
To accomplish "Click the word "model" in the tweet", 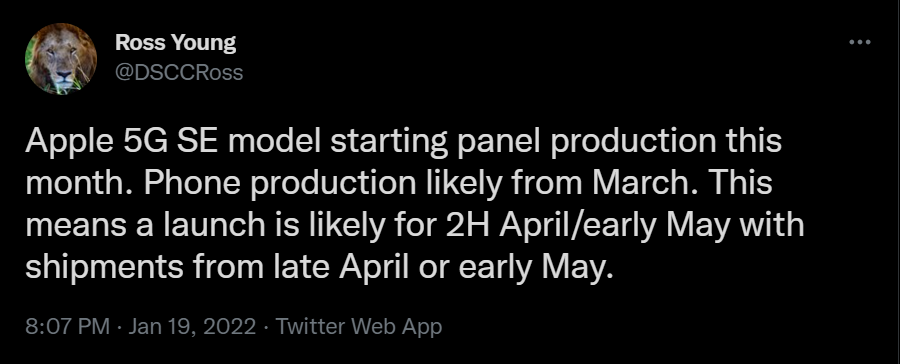I will click(274, 141).
